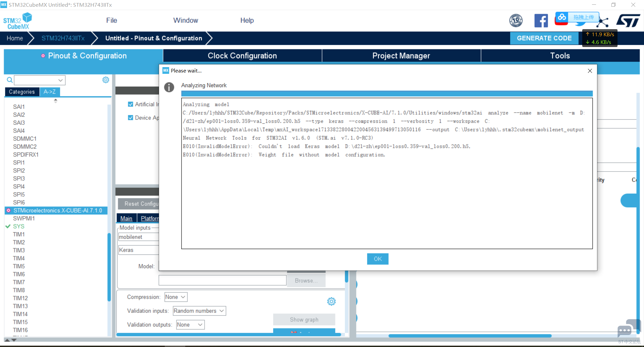Open the File menu
This screenshot has height=347, width=644.
111,20
